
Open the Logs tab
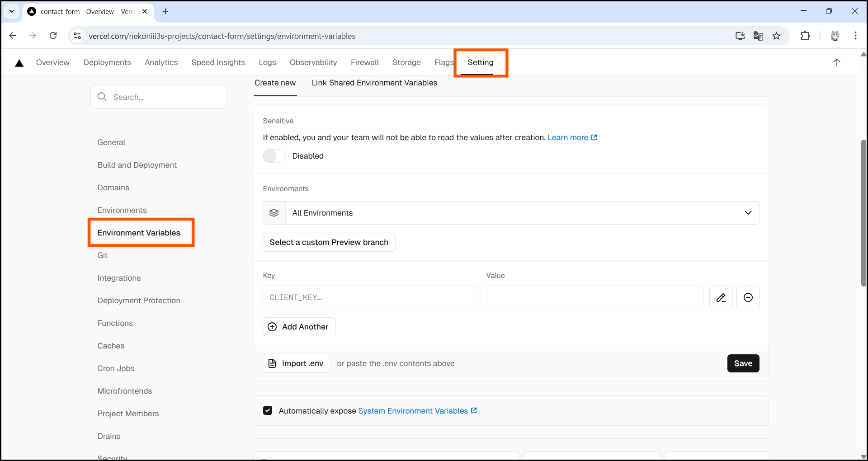pos(267,62)
